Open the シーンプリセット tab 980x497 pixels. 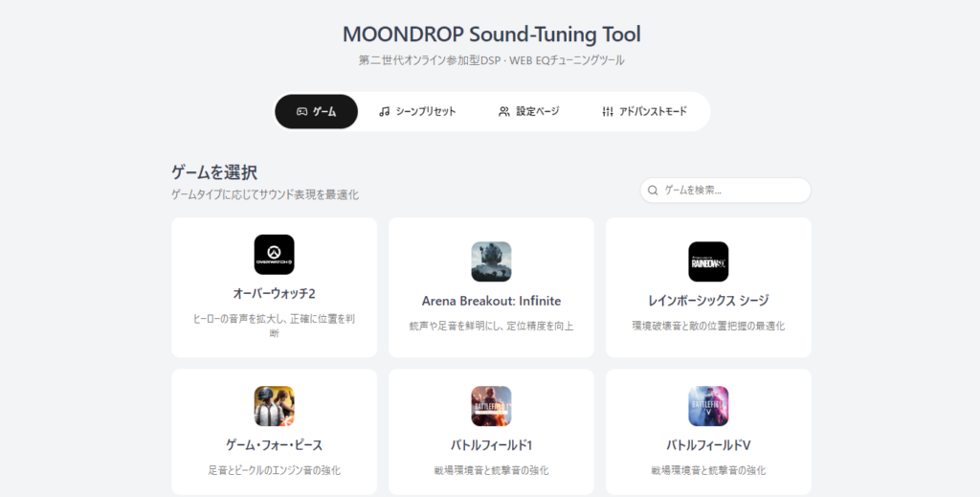tap(417, 111)
